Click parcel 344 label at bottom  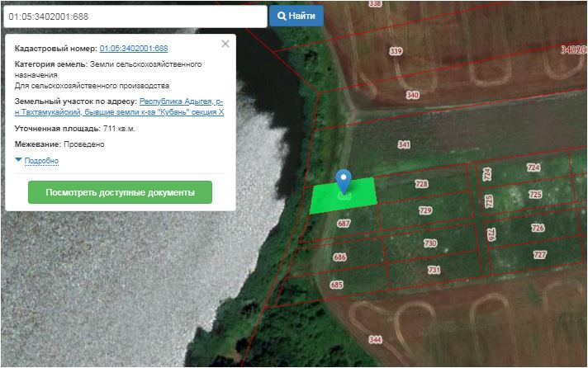tap(376, 339)
